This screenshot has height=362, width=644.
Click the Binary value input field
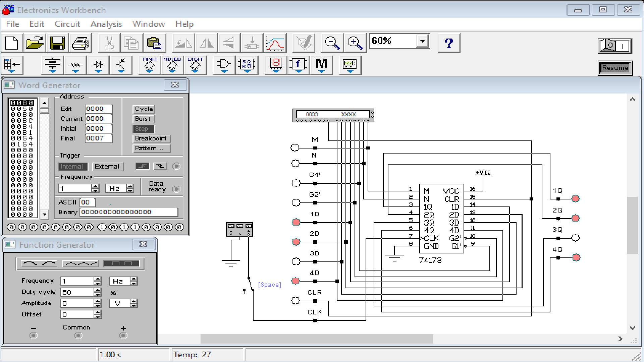point(128,212)
